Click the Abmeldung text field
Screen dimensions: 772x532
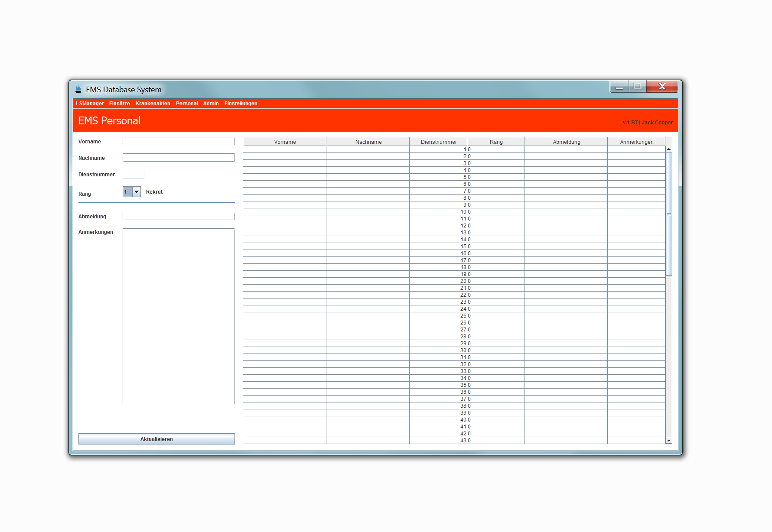[x=178, y=216]
